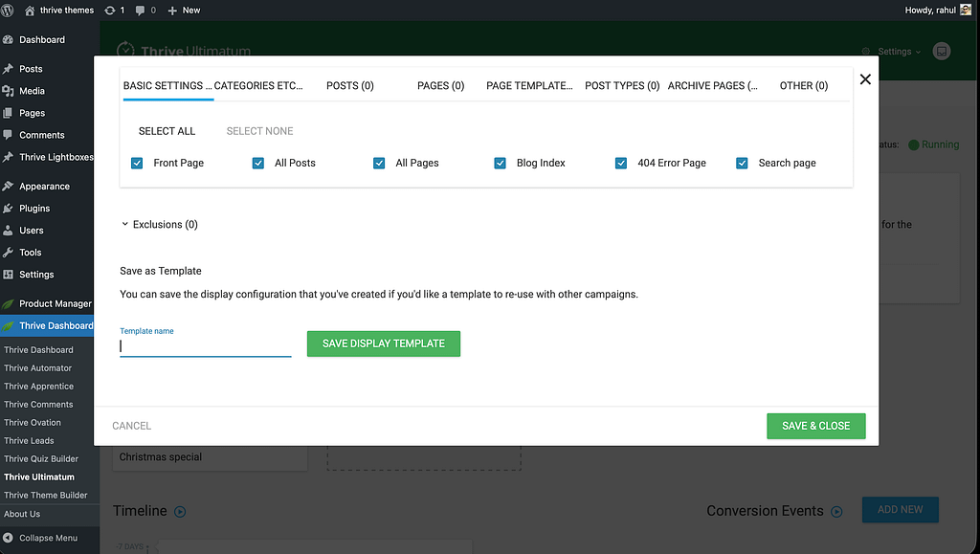
Task: Open Plugins in the sidebar
Action: [x=34, y=208]
